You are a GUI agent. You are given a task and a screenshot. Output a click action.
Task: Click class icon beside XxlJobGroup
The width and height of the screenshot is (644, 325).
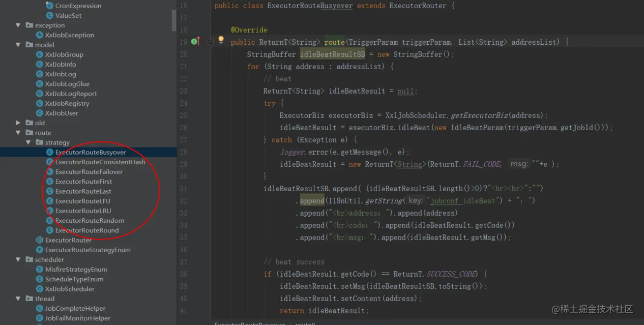click(40, 54)
